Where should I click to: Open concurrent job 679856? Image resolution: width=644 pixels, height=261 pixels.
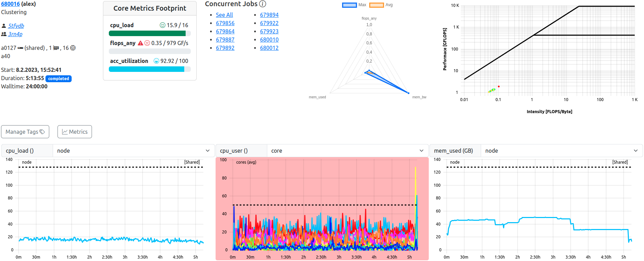point(225,23)
